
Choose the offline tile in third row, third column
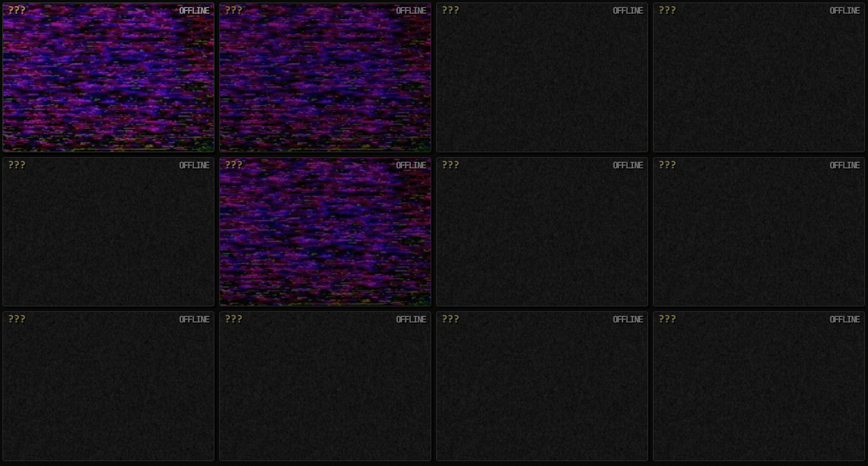[542, 386]
